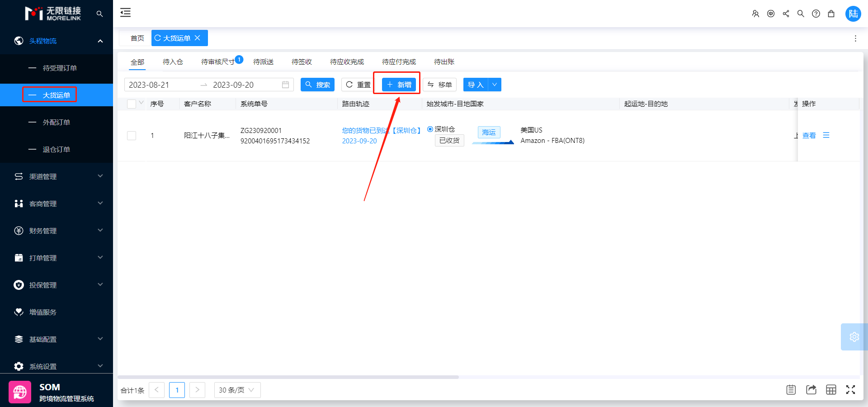
Task: Click the MORELINK logo
Action: 53,14
